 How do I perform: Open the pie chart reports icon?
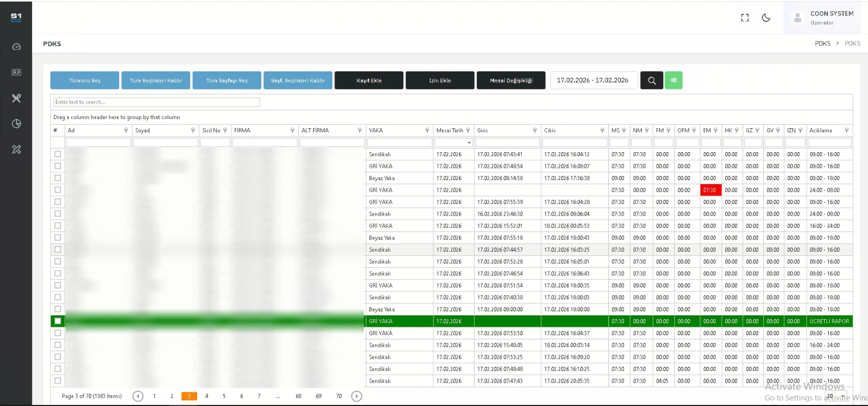coord(16,124)
